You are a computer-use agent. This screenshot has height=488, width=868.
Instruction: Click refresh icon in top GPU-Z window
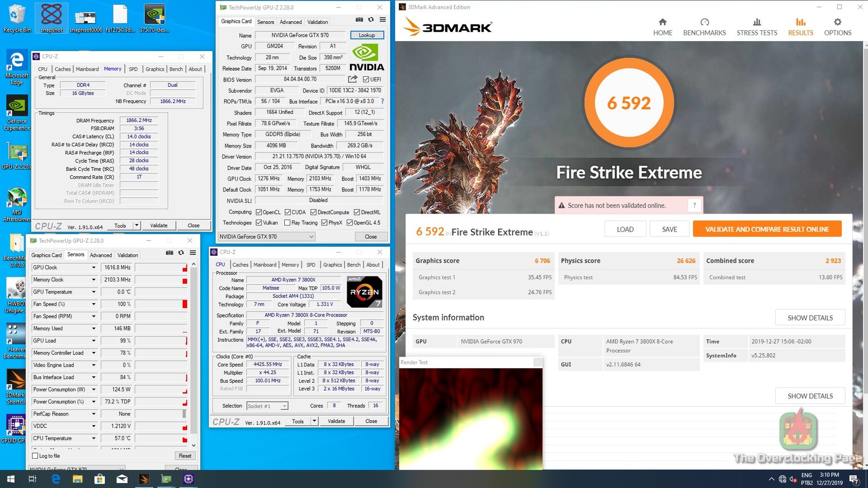click(371, 20)
